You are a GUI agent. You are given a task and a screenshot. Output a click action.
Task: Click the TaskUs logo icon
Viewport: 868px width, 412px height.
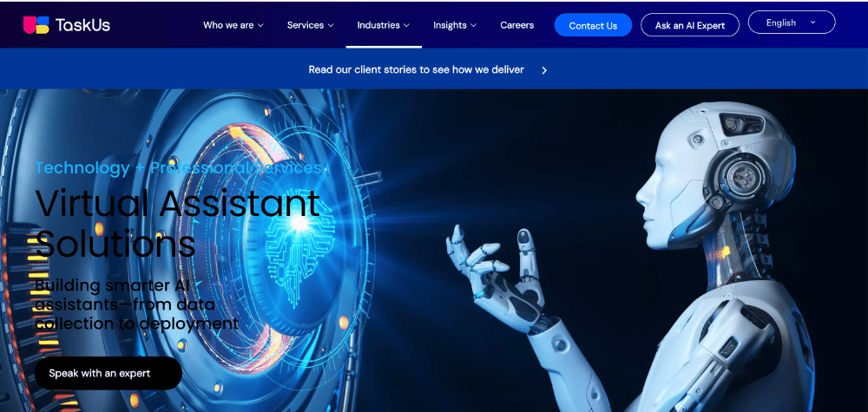[36, 25]
